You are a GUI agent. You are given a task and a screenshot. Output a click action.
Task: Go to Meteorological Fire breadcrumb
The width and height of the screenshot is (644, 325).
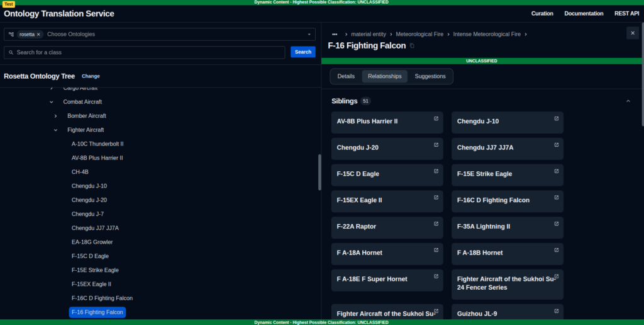(419, 34)
